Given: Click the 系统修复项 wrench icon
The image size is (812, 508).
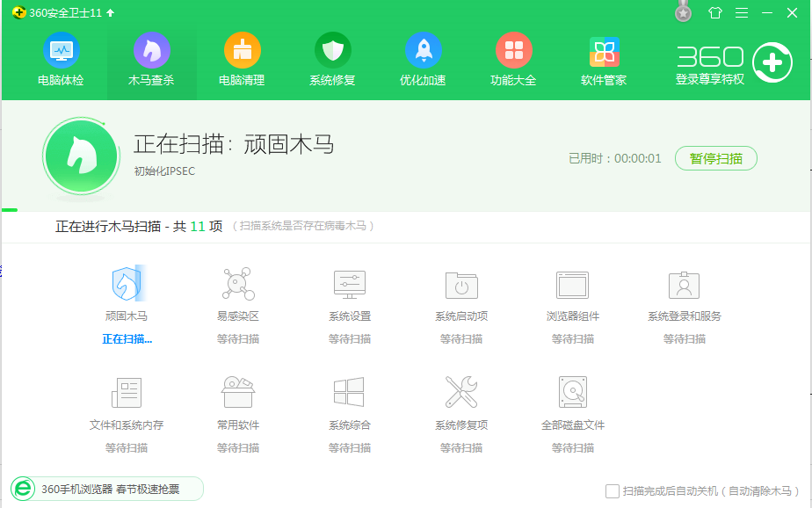Looking at the screenshot, I should point(461,392).
